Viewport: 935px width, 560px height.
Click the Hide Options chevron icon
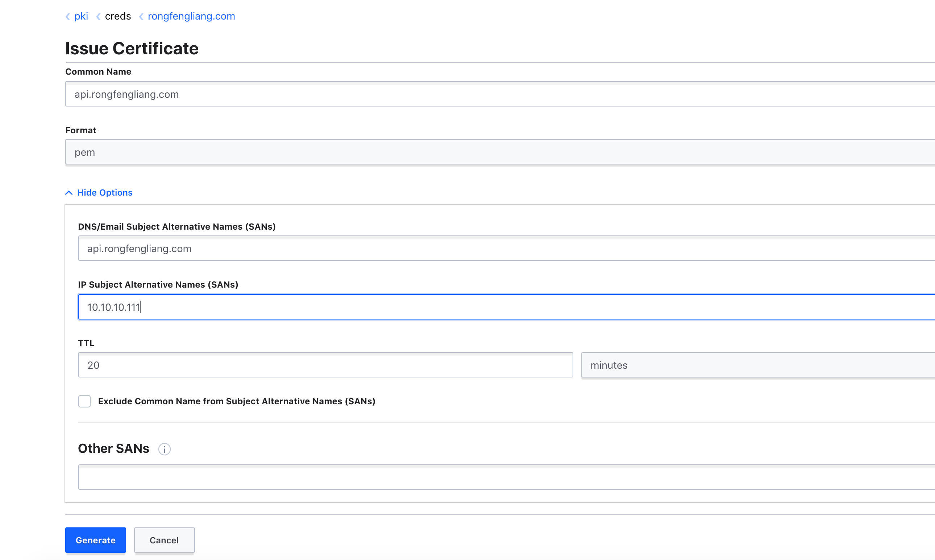[x=69, y=193]
